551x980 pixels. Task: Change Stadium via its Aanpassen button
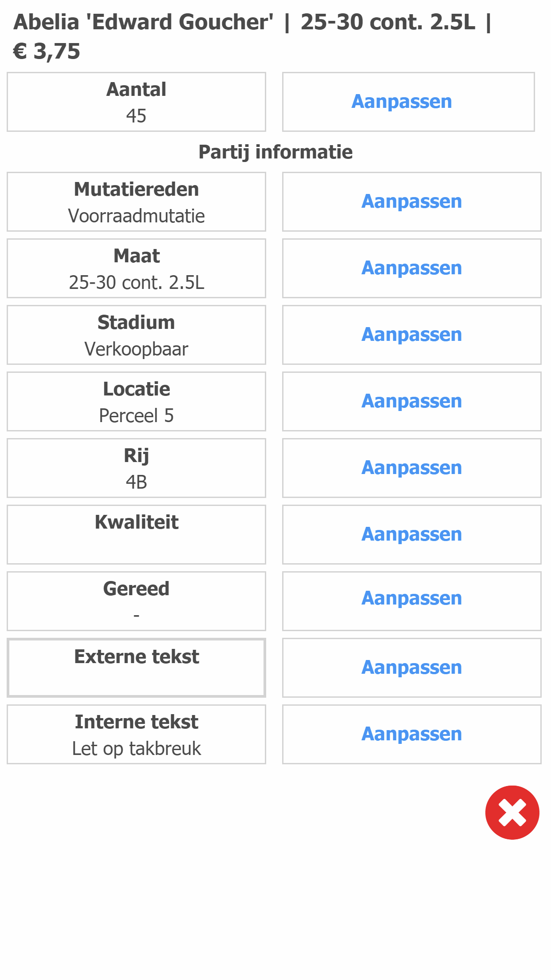412,335
